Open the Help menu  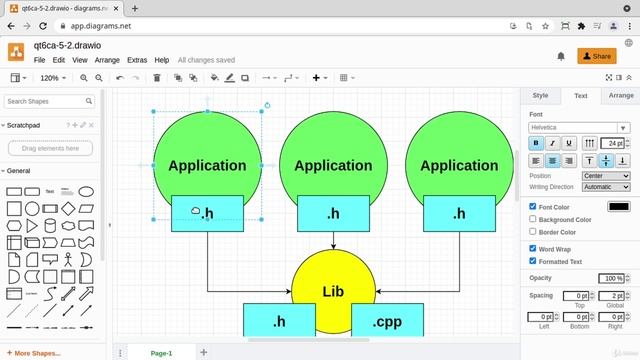coord(162,60)
